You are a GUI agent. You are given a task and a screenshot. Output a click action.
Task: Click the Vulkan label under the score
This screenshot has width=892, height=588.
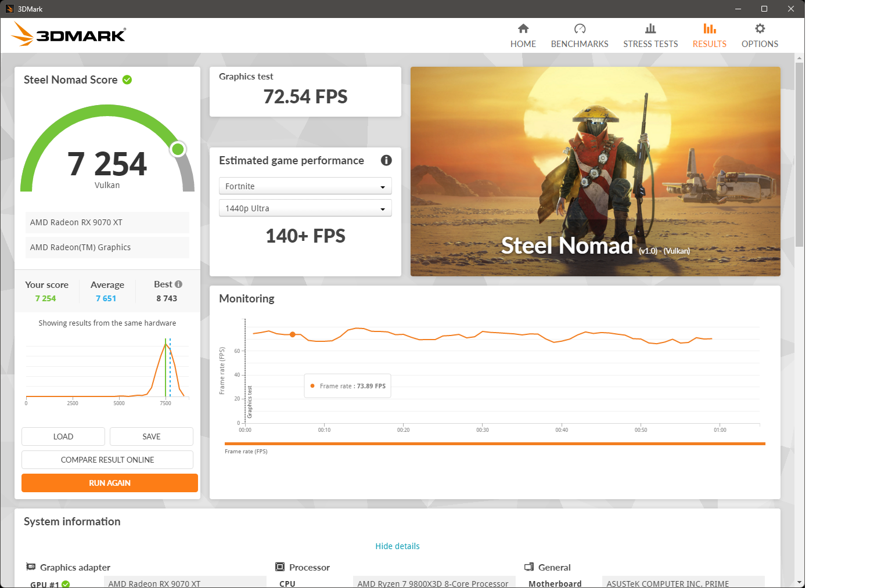click(107, 185)
